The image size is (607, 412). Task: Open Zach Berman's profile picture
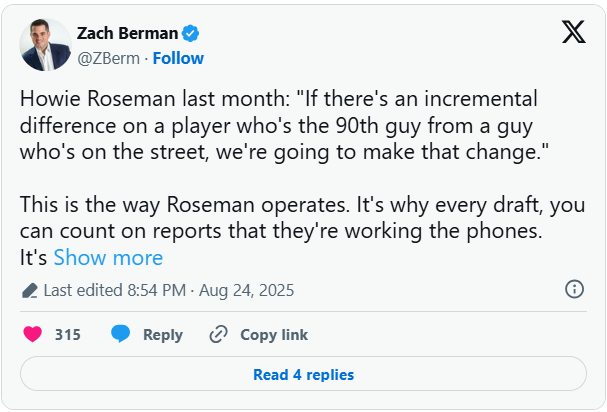pyautogui.click(x=46, y=45)
